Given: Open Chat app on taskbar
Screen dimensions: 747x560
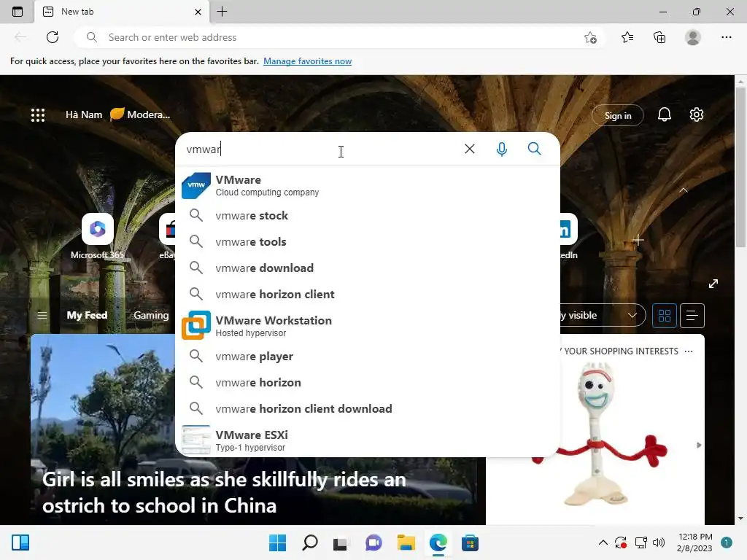Looking at the screenshot, I should click(373, 542).
